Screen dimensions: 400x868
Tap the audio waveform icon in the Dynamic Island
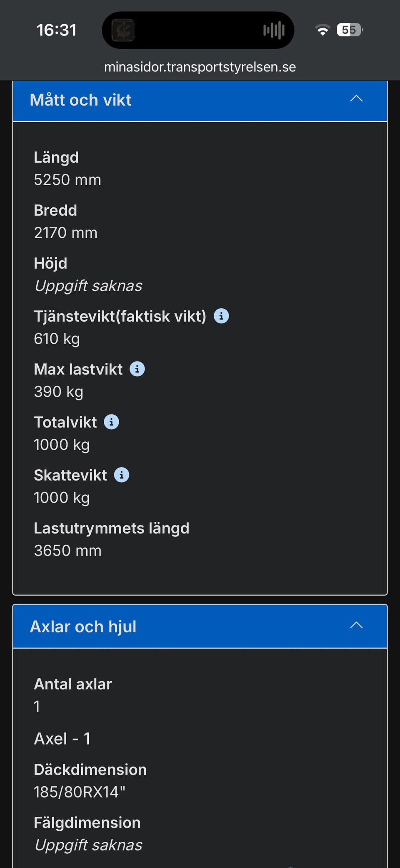tap(274, 30)
